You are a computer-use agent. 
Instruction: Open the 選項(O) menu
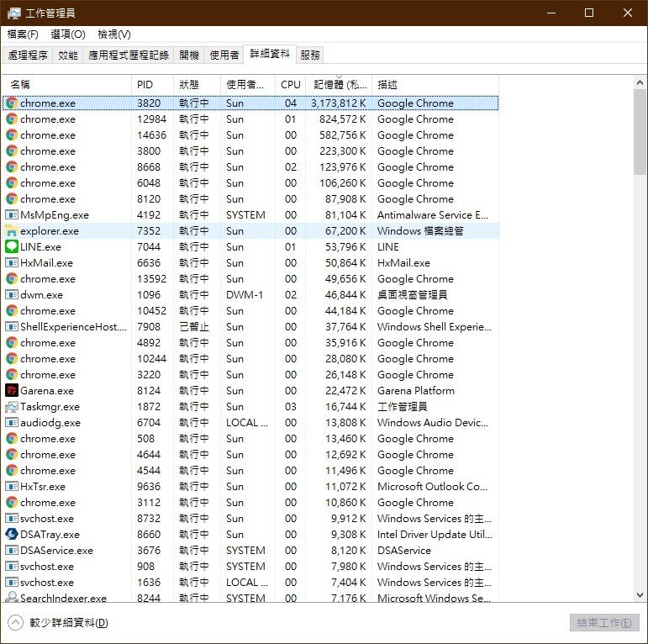click(68, 34)
